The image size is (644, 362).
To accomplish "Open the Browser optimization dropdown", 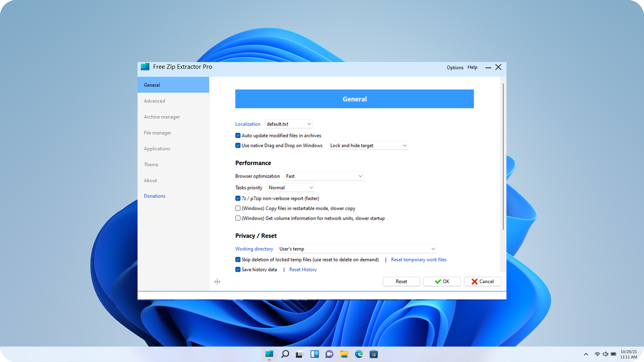I will [x=324, y=176].
